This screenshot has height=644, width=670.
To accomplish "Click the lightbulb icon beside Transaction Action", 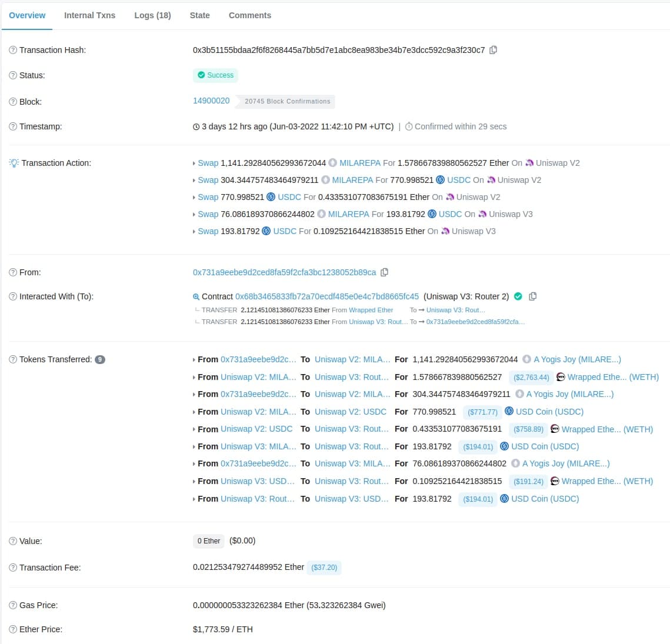I will 14,163.
